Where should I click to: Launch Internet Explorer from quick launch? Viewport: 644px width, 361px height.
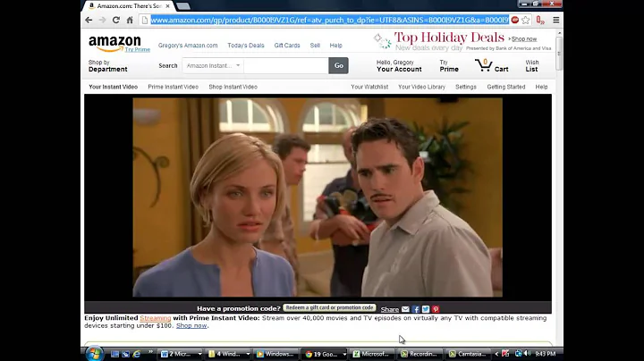tap(136, 354)
